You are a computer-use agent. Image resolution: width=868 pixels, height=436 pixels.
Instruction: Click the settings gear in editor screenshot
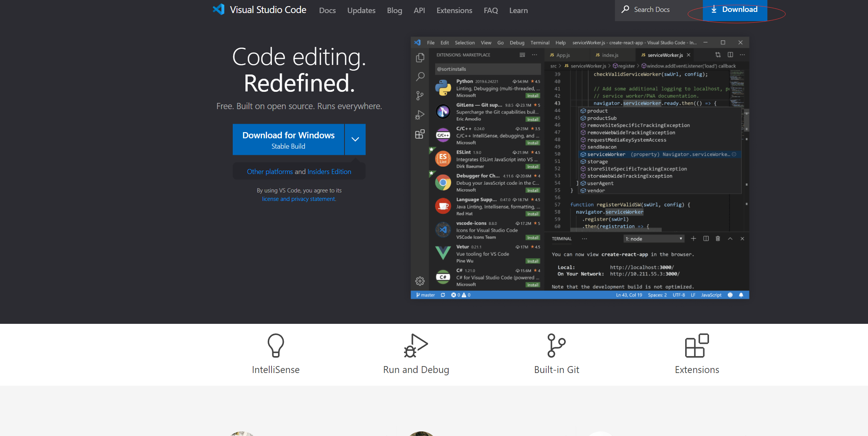(x=420, y=281)
